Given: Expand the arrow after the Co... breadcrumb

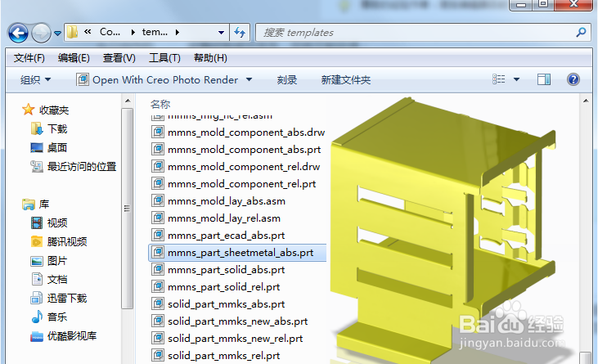Looking at the screenshot, I should 133,33.
